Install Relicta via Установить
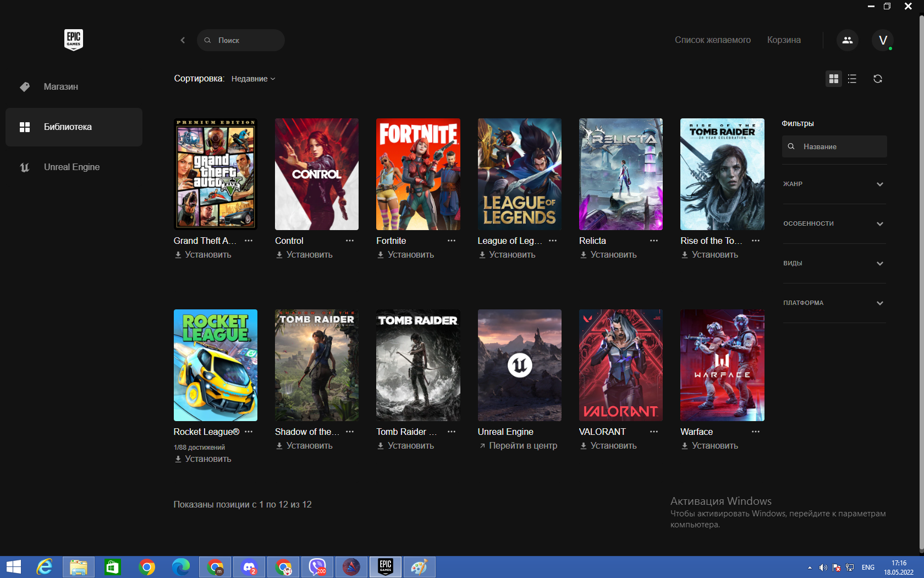This screenshot has width=924, height=578. point(608,255)
